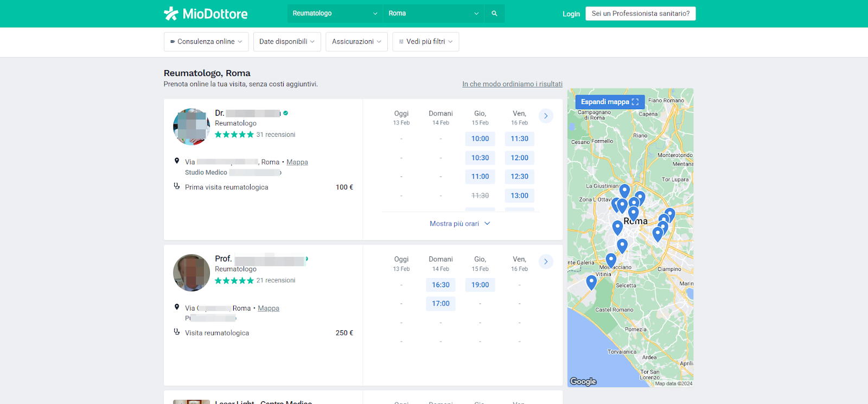Image resolution: width=868 pixels, height=404 pixels.
Task: Select the 16:30 slot for Domani
Action: tap(441, 285)
